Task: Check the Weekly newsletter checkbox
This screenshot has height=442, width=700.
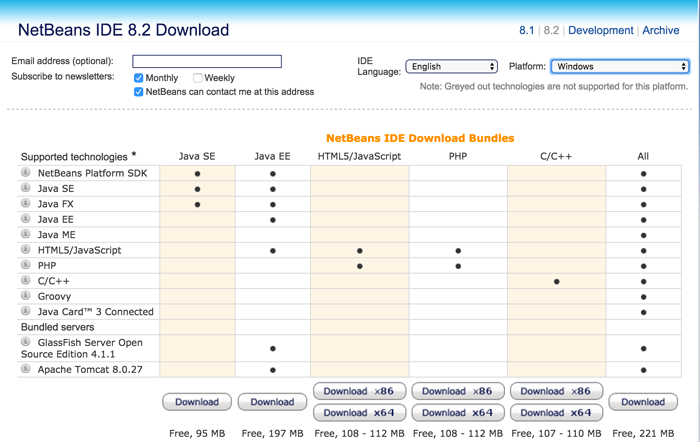Action: click(x=197, y=78)
